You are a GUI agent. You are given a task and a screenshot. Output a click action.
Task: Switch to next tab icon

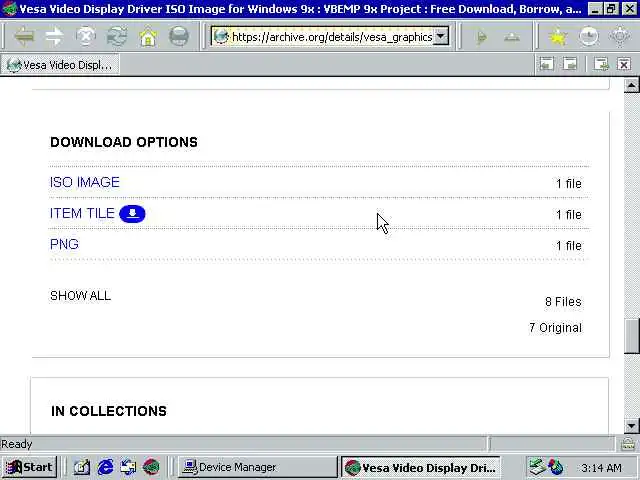tap(570, 64)
